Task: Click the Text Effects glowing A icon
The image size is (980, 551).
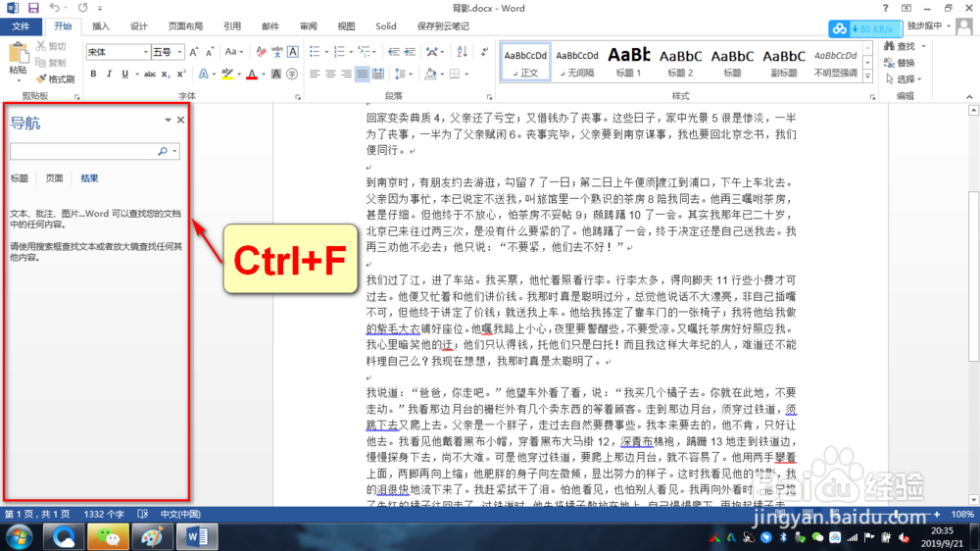Action: [204, 75]
